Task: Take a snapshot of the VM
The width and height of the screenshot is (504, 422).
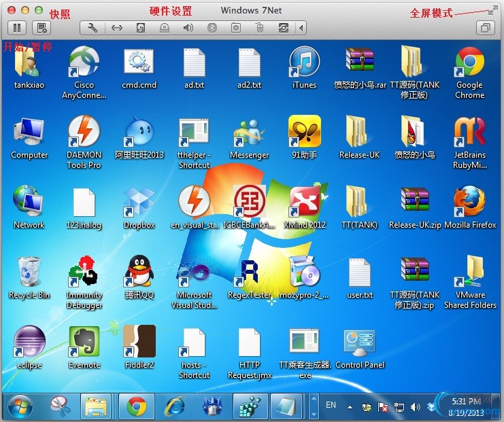Action: coord(41,28)
